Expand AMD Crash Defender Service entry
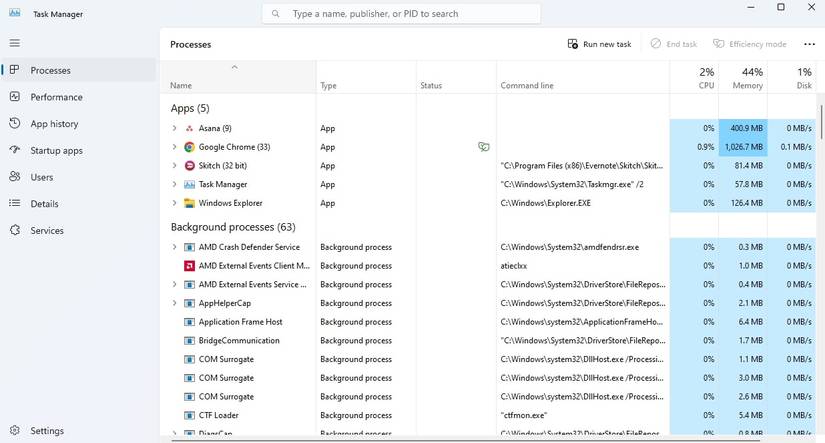Image resolution: width=825 pixels, height=443 pixels. click(174, 247)
